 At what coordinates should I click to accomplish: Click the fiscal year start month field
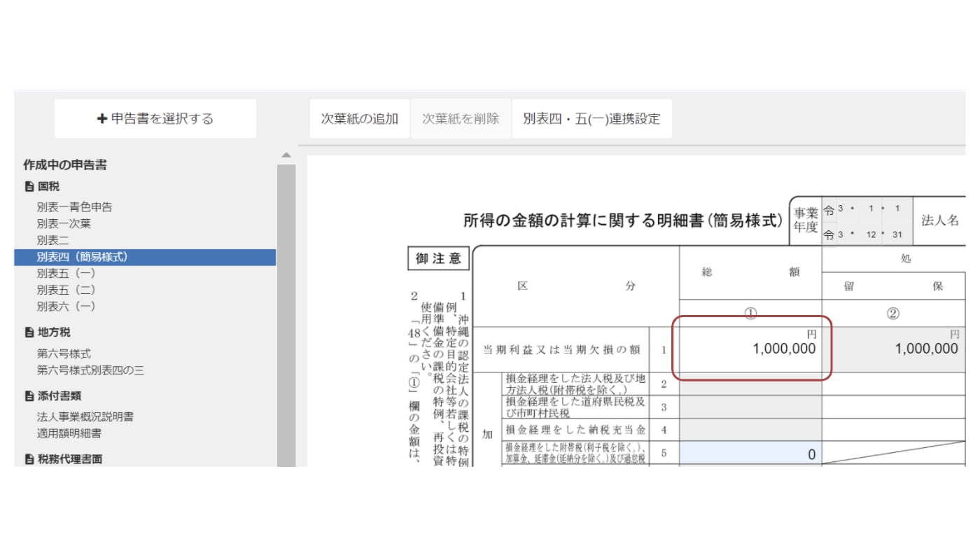pyautogui.click(x=870, y=209)
